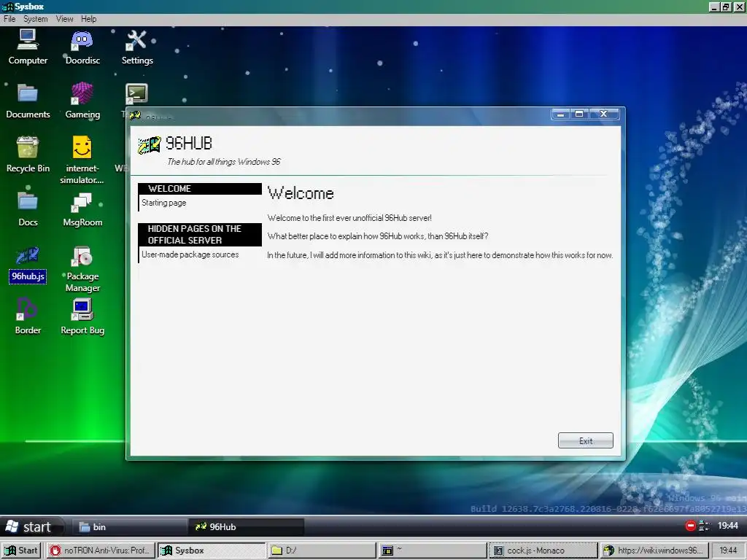Open the Documents folder icon
The width and height of the screenshot is (747, 560).
(x=28, y=101)
